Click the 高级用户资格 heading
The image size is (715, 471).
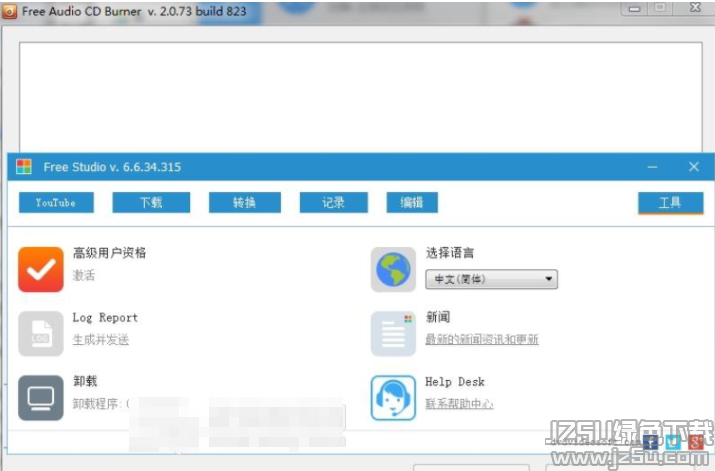109,253
